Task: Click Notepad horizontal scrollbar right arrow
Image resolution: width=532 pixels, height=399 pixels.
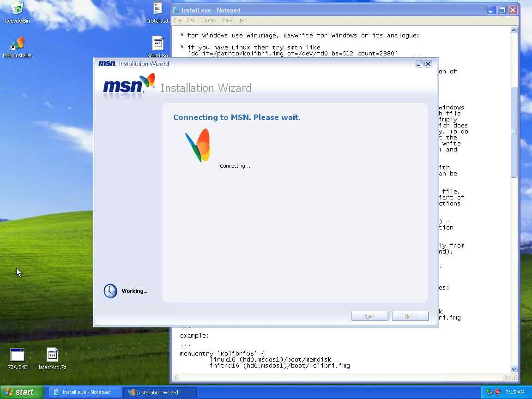Action: (x=507, y=377)
